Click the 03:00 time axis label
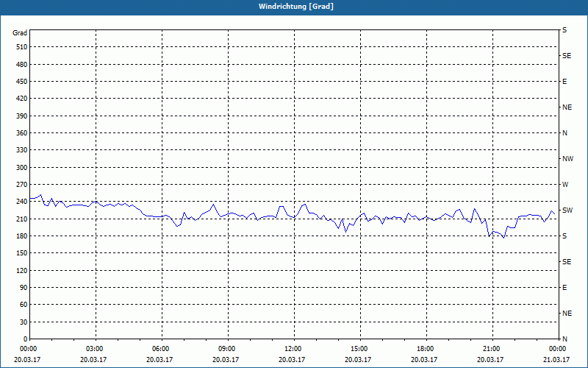Viewport: 588px width, 368px height. click(96, 349)
